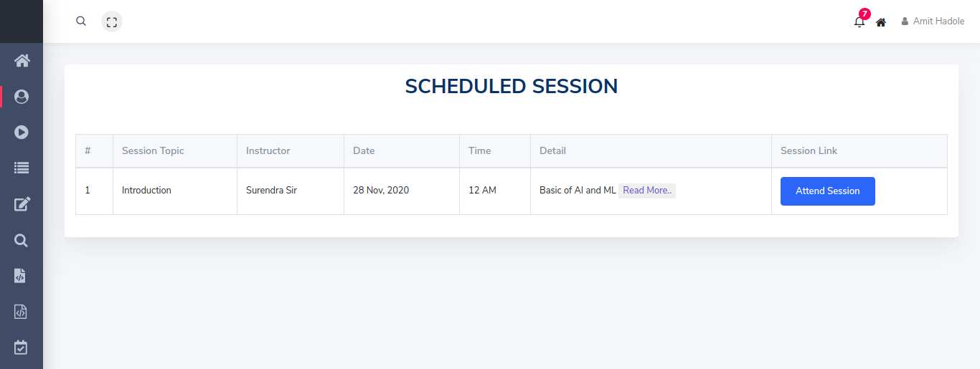Viewport: 980px width, 369px height.
Task: Select the user profile sidebar icon
Action: (22, 97)
